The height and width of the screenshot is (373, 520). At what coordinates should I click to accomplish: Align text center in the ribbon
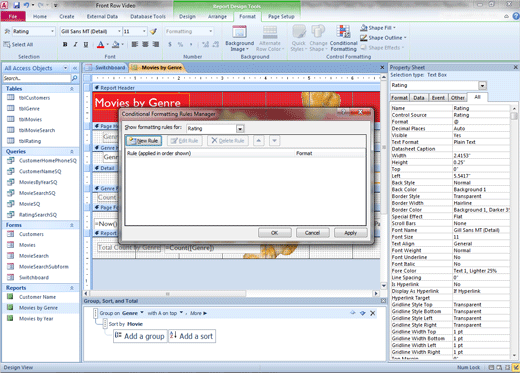click(x=145, y=44)
